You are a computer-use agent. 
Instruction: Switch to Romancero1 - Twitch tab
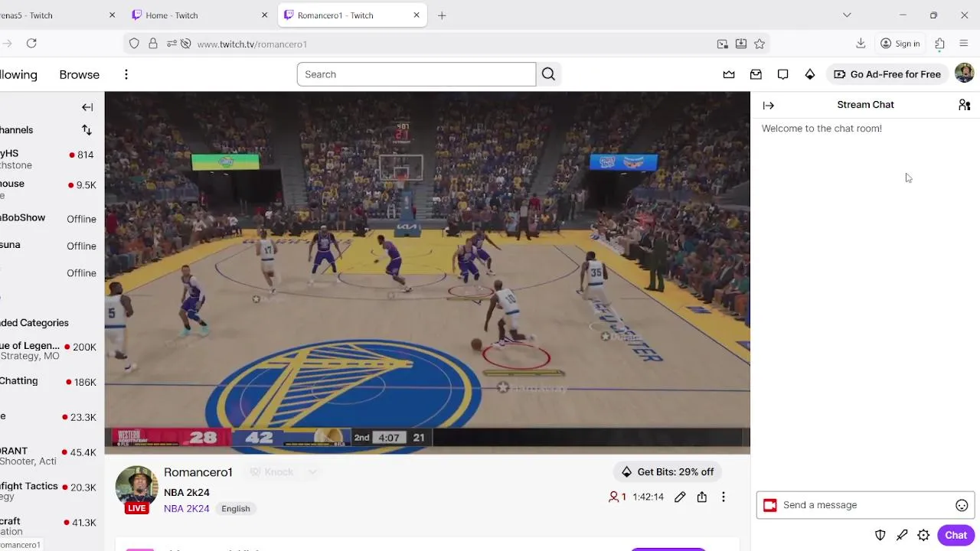pos(352,15)
